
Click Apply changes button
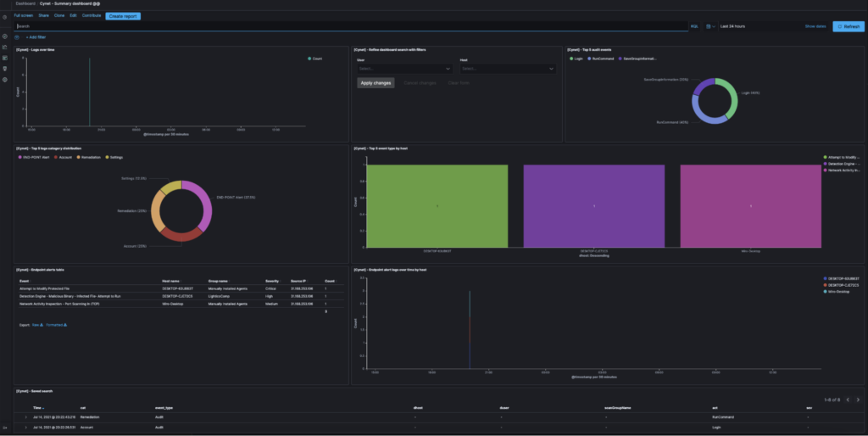(x=376, y=83)
